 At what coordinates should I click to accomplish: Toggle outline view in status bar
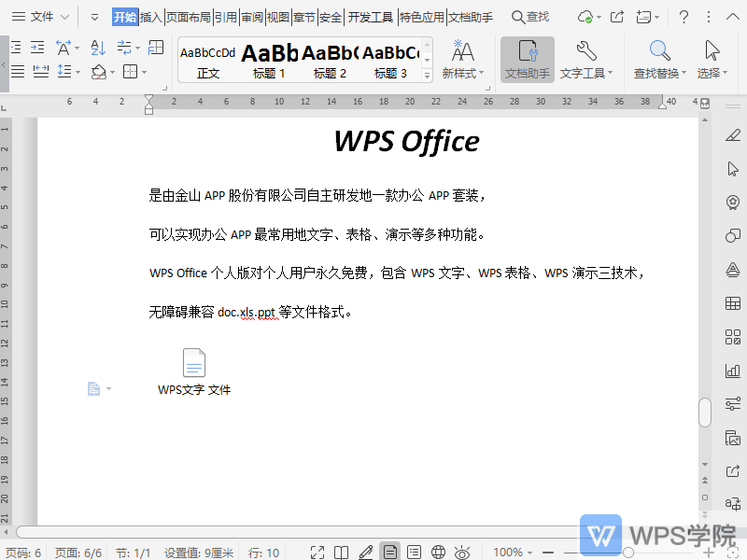414,551
